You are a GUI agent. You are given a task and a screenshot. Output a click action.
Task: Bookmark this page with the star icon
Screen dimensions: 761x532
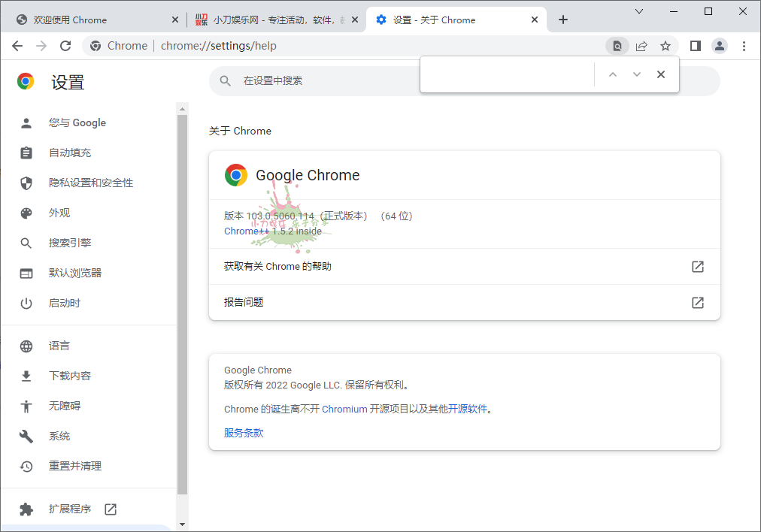point(665,46)
